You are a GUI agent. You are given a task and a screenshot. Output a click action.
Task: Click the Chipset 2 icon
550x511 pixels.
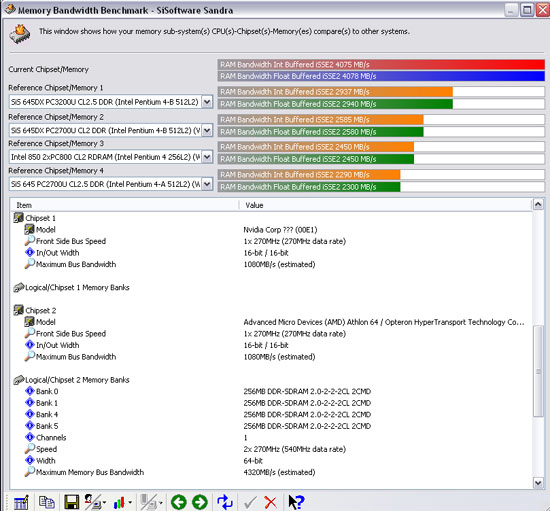18,310
